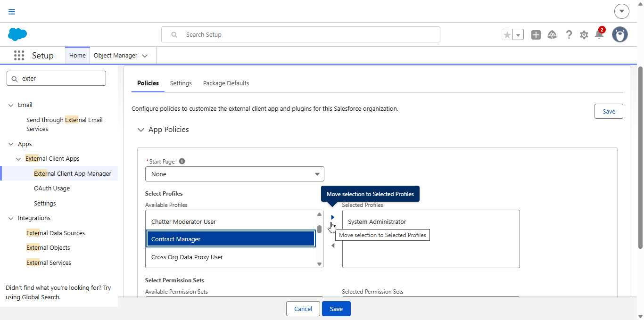Open the Object Manager tab dropdown chevron

click(145, 56)
